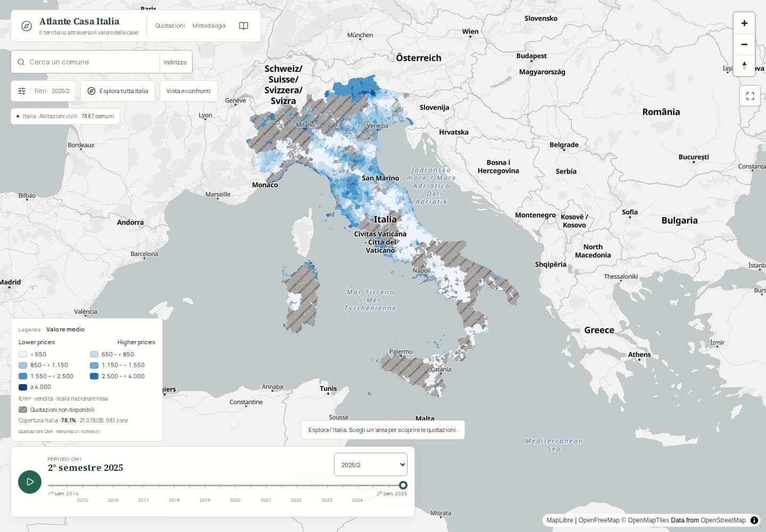Open the OpenStreetMap attribution link

click(x=723, y=520)
